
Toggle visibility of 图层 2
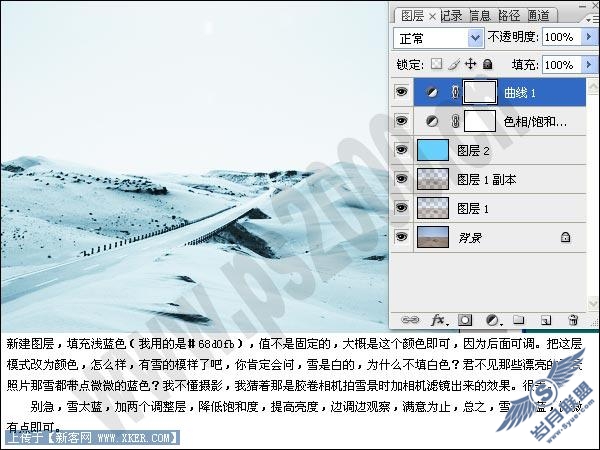[401, 150]
